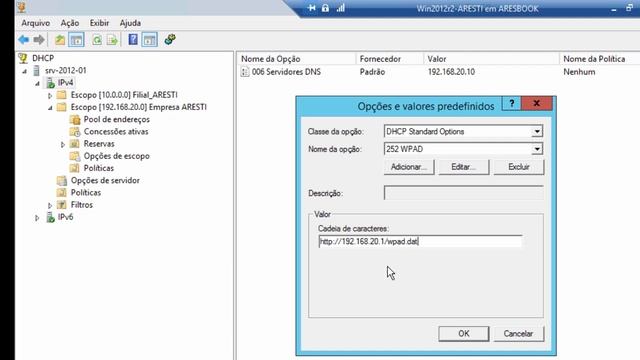The width and height of the screenshot is (640, 360).
Task: Toggle the Show/Hide console tree toolbar icon
Action: (76, 40)
